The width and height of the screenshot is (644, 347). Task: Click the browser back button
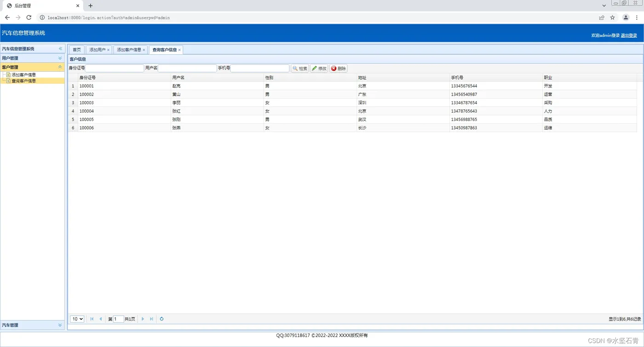click(x=7, y=17)
